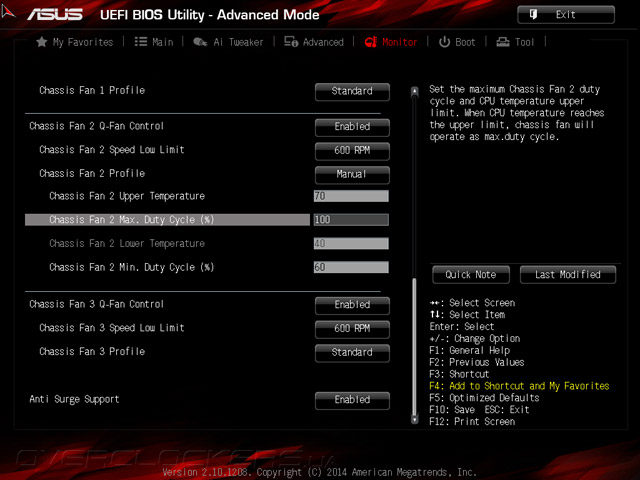
Task: Click Chassis Fan 2 Max. Duty Cycle field
Action: pos(351,220)
